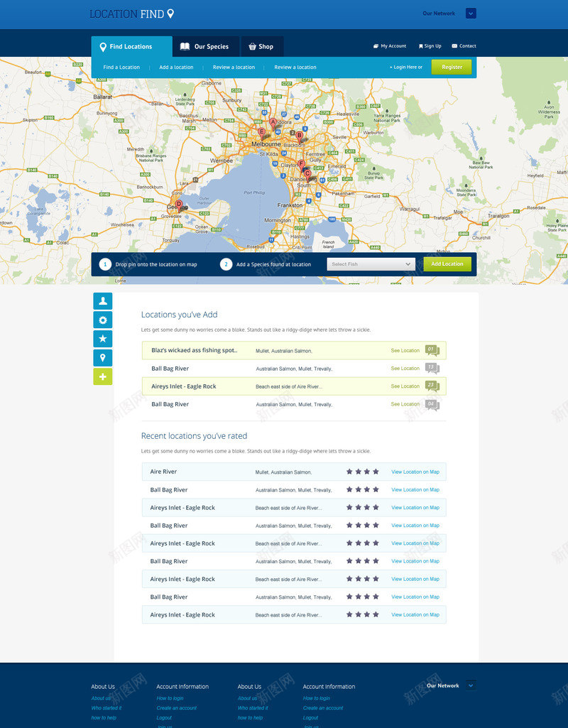This screenshot has width=568, height=728.
Task: Click the star rating for Aire River
Action: click(362, 472)
